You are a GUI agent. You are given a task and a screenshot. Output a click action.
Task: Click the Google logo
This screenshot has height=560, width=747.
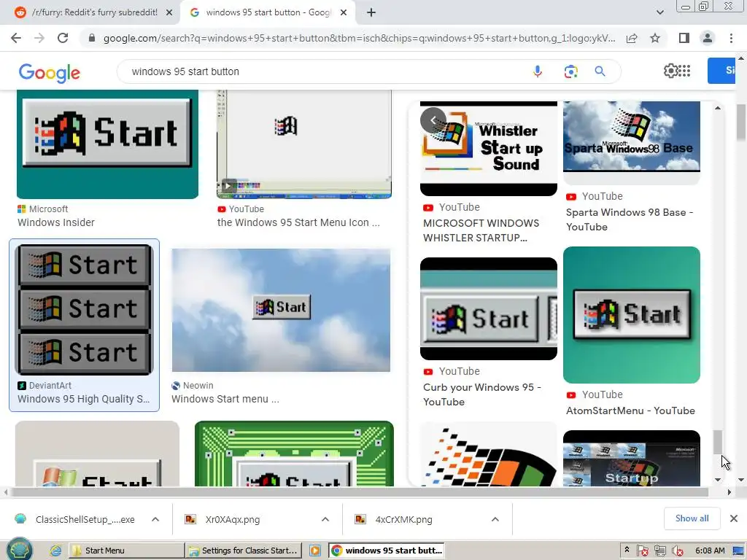click(50, 72)
